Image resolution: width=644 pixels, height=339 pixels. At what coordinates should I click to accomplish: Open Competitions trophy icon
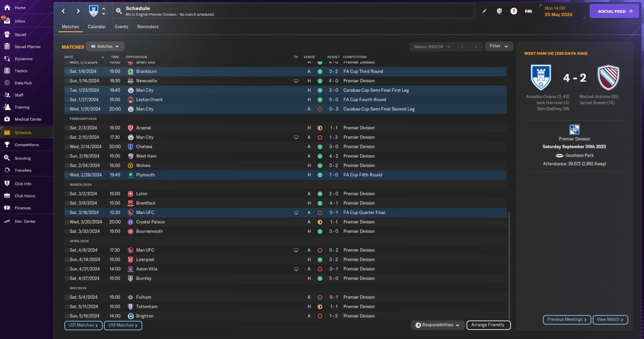tap(7, 145)
